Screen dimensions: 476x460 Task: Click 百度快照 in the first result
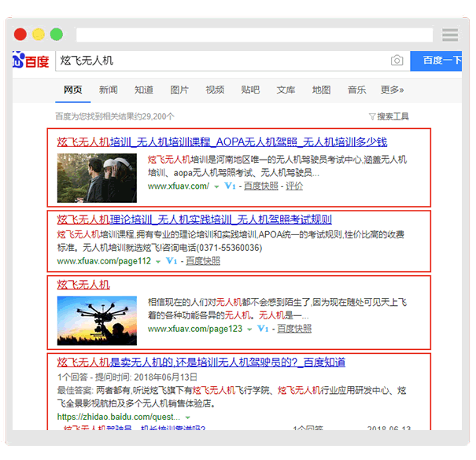pos(261,186)
